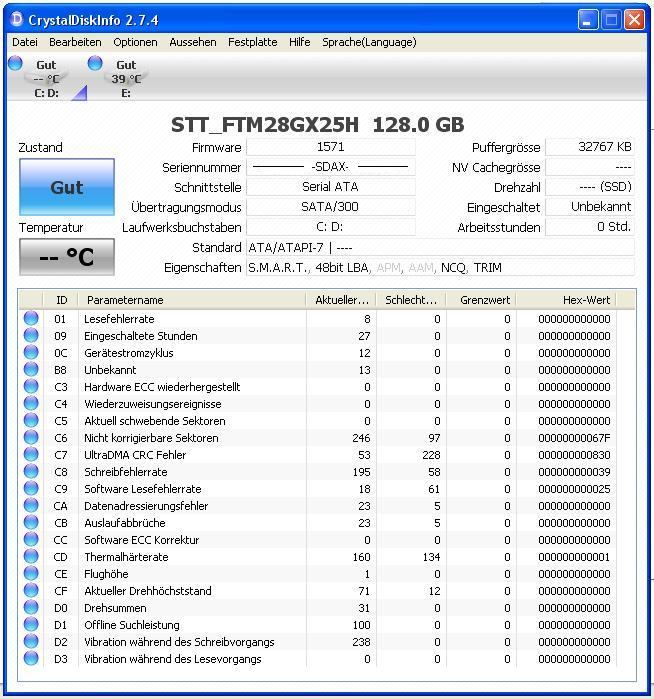Screen dimensions: 654x699
Task: Click the Übertragungsmodus field SATA/300
Action: point(331,207)
